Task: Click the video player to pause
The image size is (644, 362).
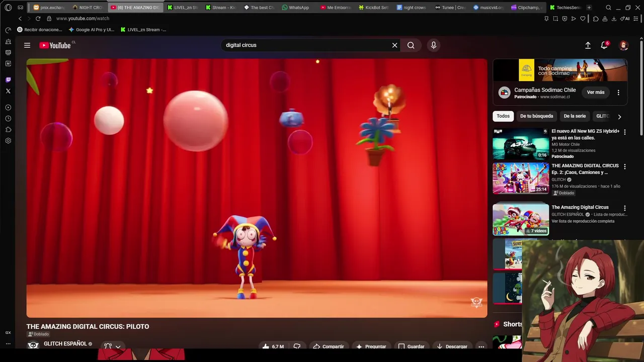Action: coord(257,188)
